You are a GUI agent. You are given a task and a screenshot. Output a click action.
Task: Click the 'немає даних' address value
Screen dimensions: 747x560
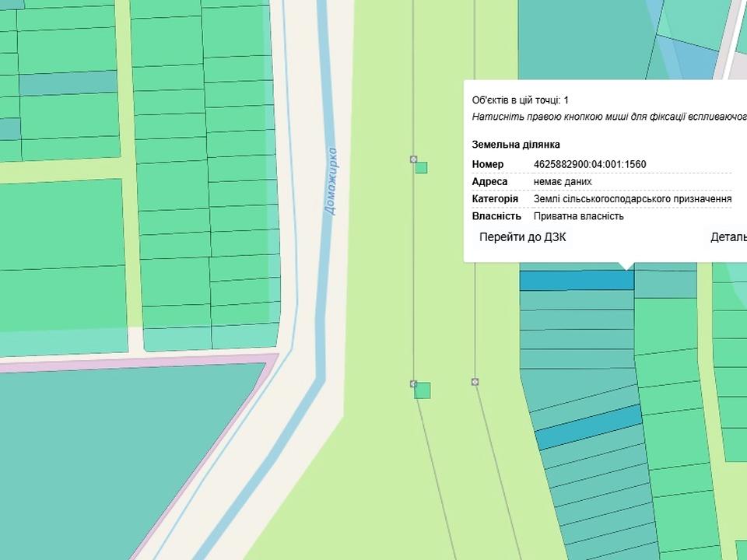pyautogui.click(x=562, y=181)
